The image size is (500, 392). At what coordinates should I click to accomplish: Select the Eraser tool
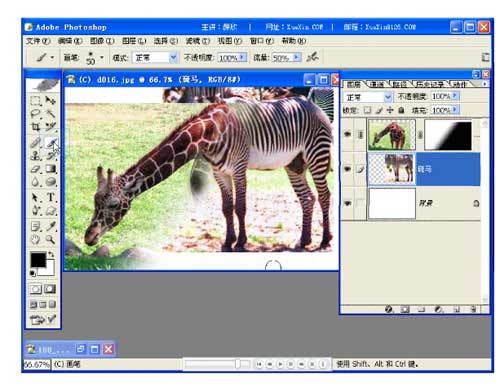(x=35, y=169)
